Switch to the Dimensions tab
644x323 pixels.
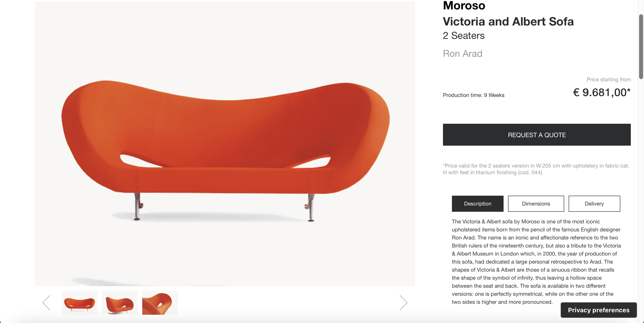click(536, 203)
